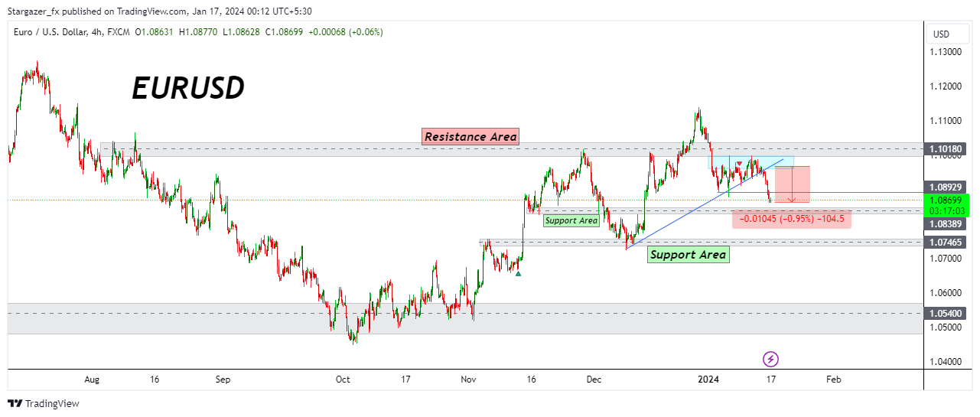Select the 1.08929 price label
980x417 pixels.
pyautogui.click(x=946, y=187)
